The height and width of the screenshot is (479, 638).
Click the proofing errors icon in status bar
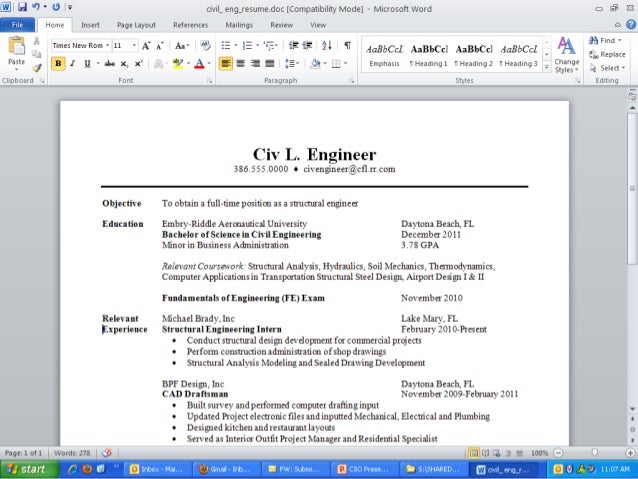(x=107, y=453)
